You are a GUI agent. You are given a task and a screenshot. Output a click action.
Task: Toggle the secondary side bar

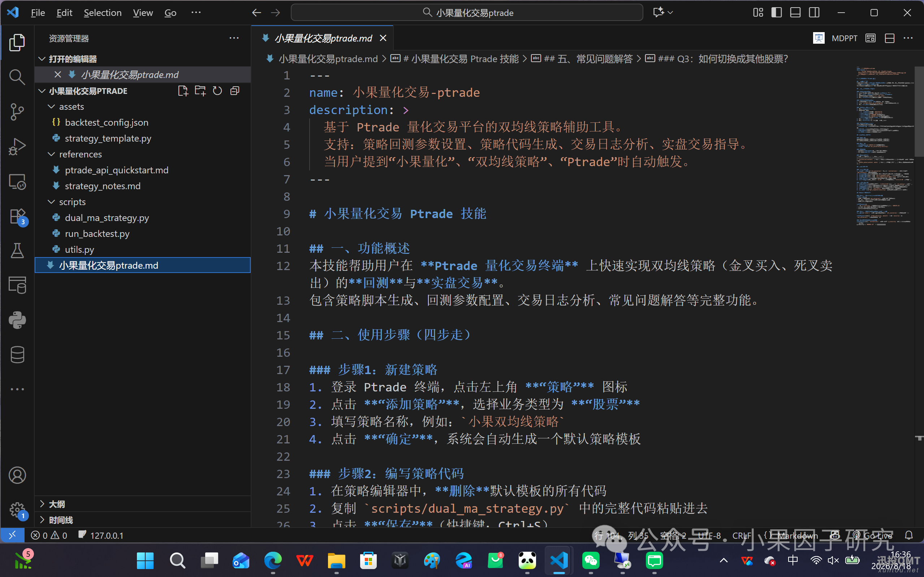814,13
